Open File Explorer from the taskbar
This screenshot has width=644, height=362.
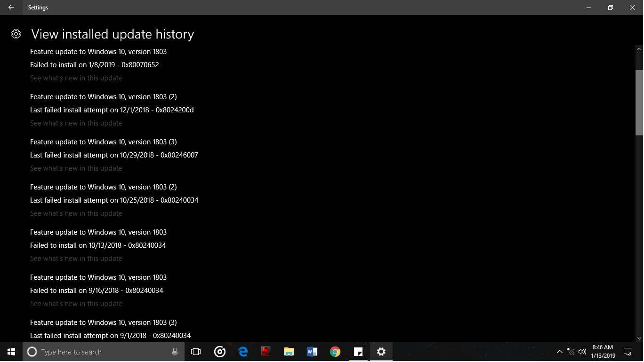[289, 352]
